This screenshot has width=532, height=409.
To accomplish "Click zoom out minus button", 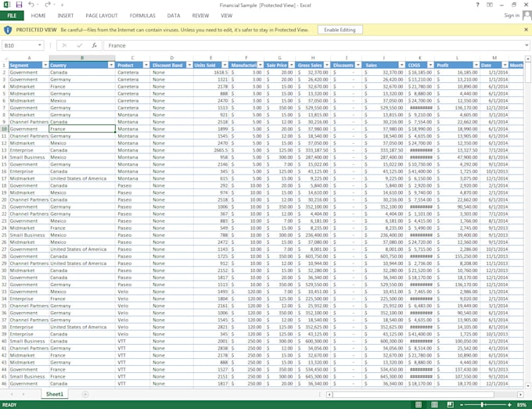I will [x=462, y=404].
